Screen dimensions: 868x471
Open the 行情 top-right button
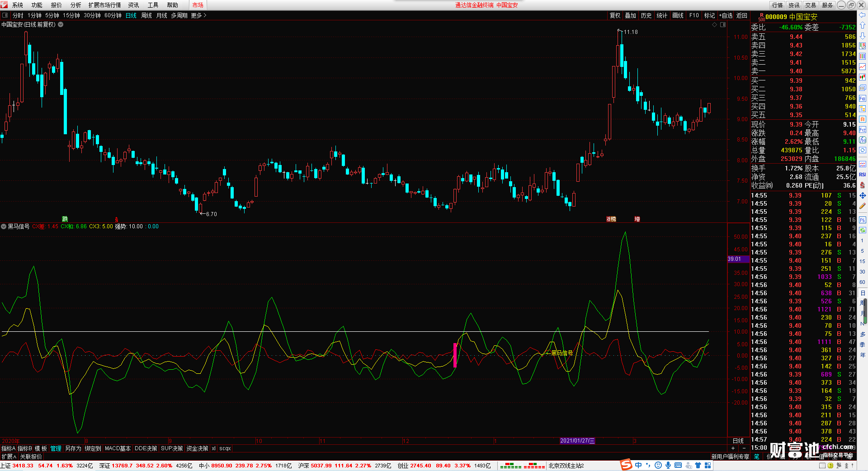coord(778,5)
